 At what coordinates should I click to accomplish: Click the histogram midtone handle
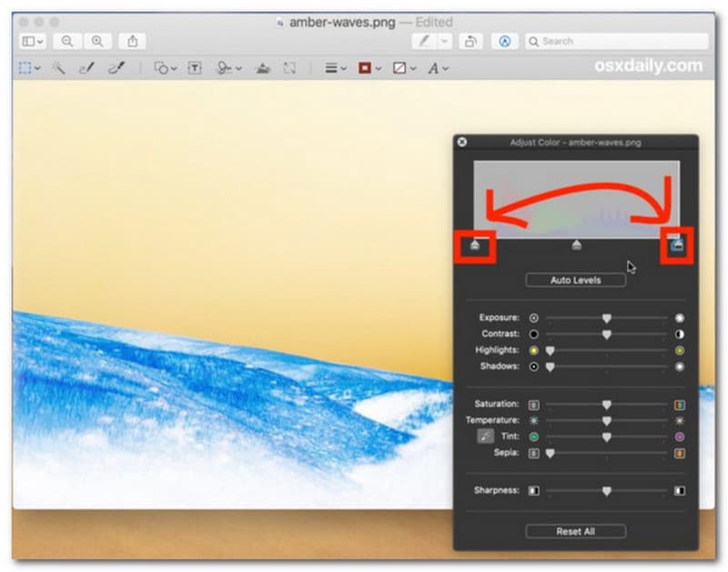tap(577, 245)
